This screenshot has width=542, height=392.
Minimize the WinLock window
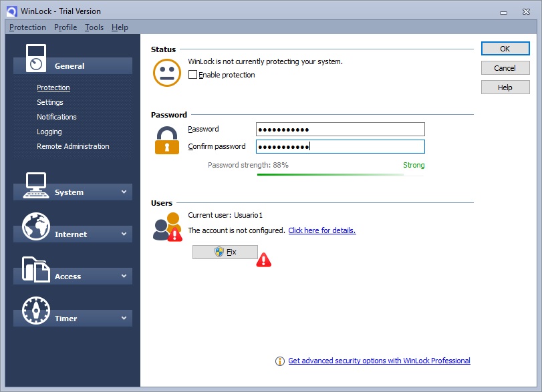coord(504,13)
